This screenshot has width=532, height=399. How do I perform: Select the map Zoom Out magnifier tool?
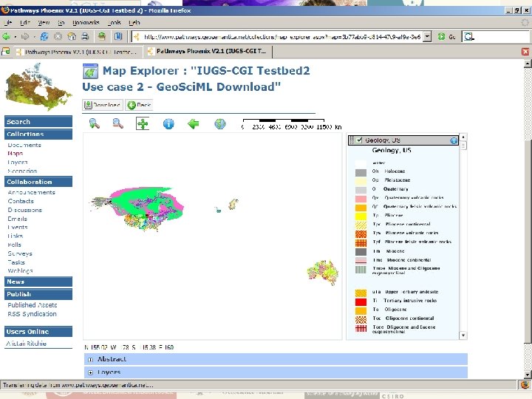click(x=117, y=123)
